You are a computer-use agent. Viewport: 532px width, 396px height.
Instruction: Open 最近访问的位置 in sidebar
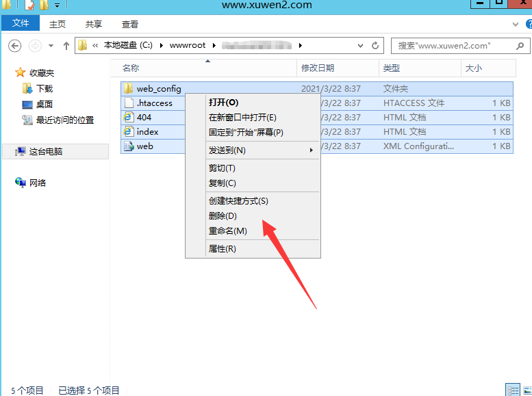point(64,120)
